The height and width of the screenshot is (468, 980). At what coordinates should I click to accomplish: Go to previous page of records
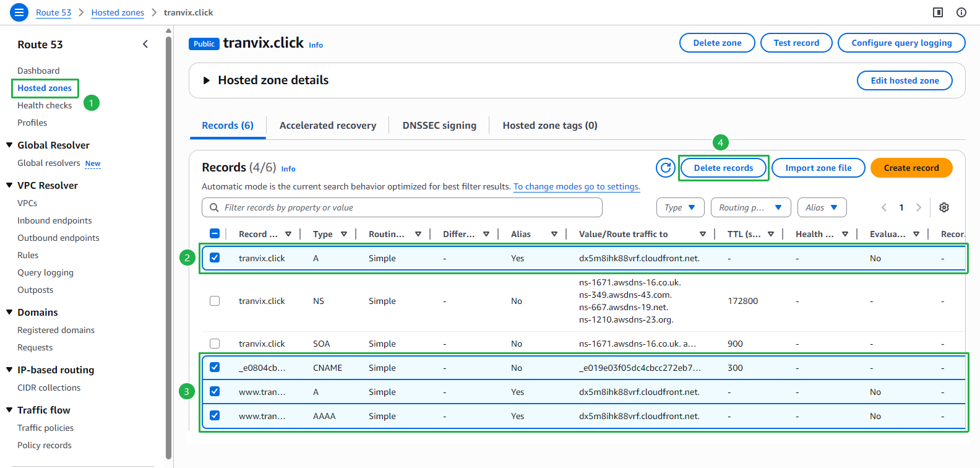click(884, 207)
